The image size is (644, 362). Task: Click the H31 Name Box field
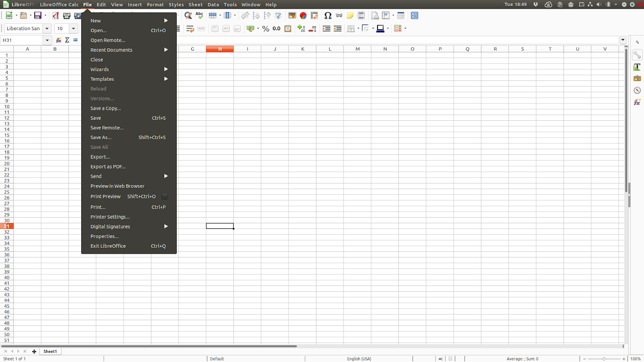22,40
